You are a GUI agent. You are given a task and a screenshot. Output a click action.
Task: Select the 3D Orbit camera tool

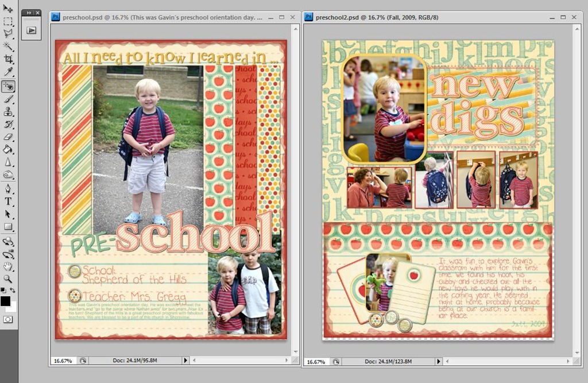pos(8,254)
